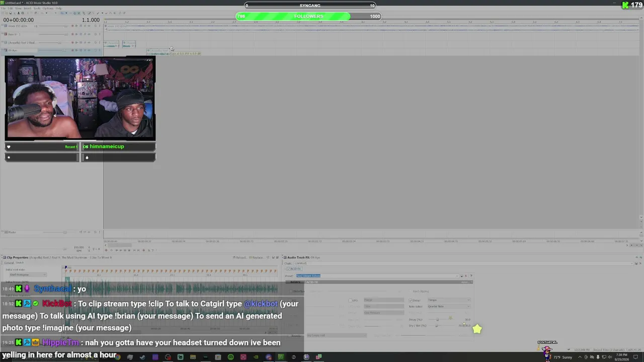Open the Flange LFO type dropdown
This screenshot has width=644, height=362.
point(384,300)
